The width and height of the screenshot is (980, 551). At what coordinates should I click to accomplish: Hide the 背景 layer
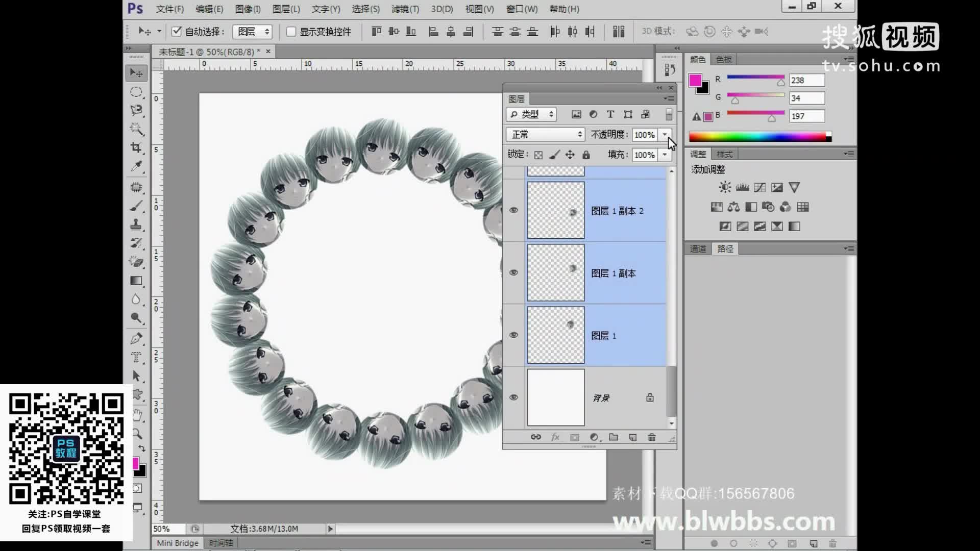point(514,397)
